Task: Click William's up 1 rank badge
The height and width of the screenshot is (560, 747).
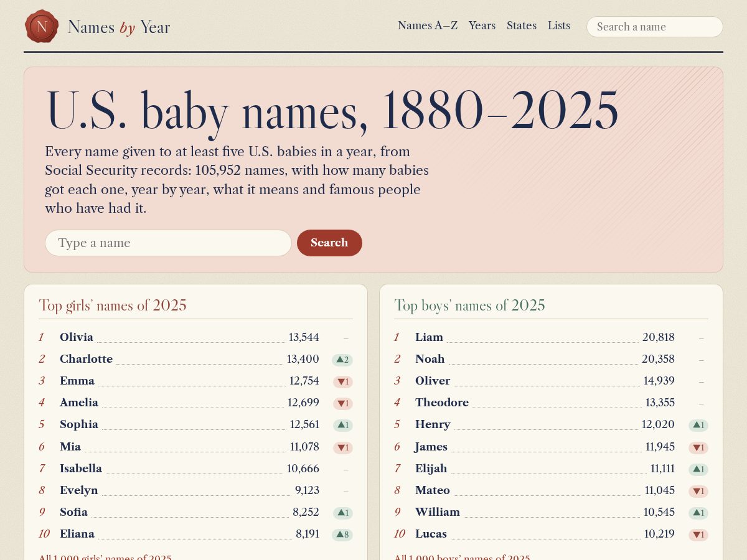Action: 698,513
